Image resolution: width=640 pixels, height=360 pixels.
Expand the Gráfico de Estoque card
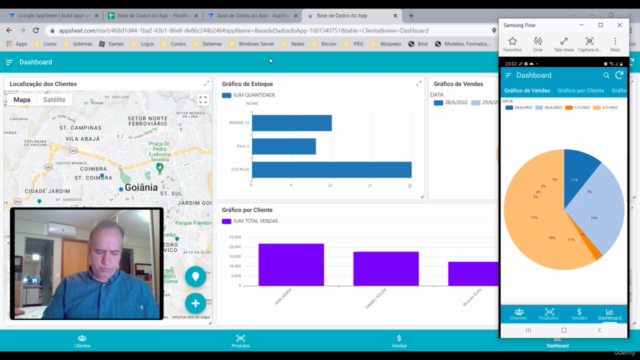click(x=418, y=84)
